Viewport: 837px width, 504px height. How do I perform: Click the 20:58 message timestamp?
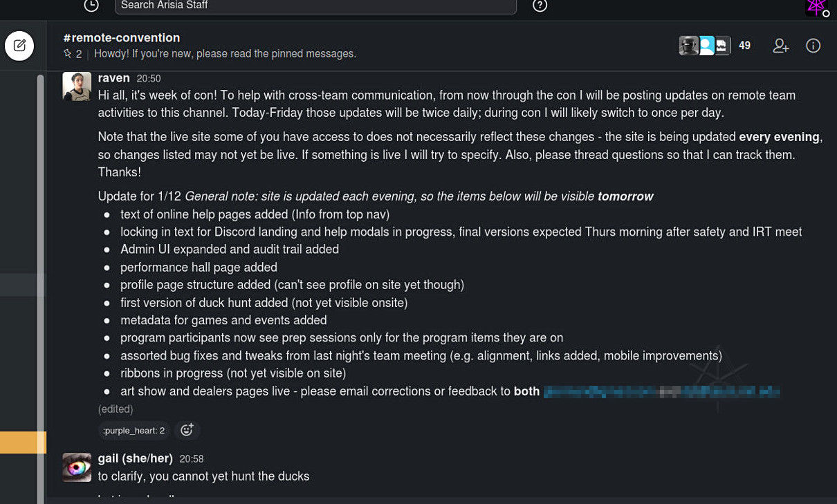click(x=192, y=459)
